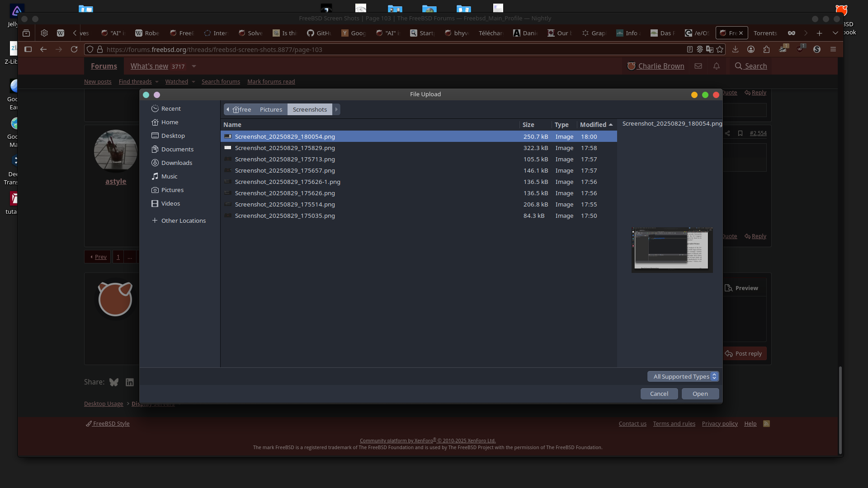
Task: Bookmark this page with star icon
Action: coord(720,49)
